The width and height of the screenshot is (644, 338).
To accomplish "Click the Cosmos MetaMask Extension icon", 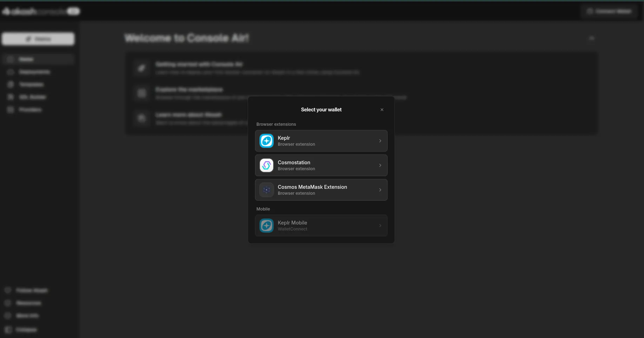I will tap(267, 190).
